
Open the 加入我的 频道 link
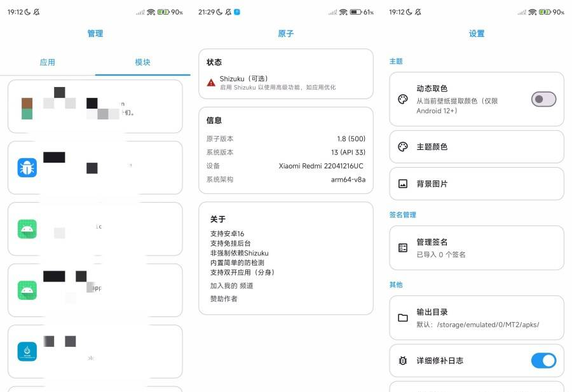232,285
